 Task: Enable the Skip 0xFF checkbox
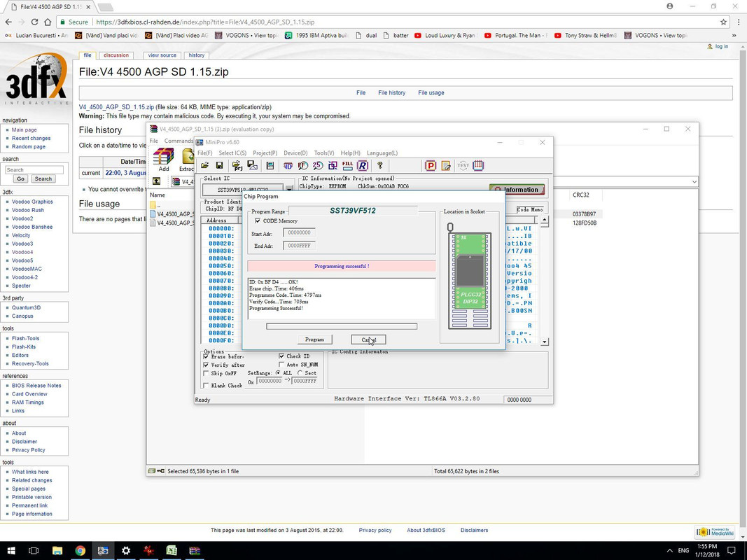(x=207, y=373)
